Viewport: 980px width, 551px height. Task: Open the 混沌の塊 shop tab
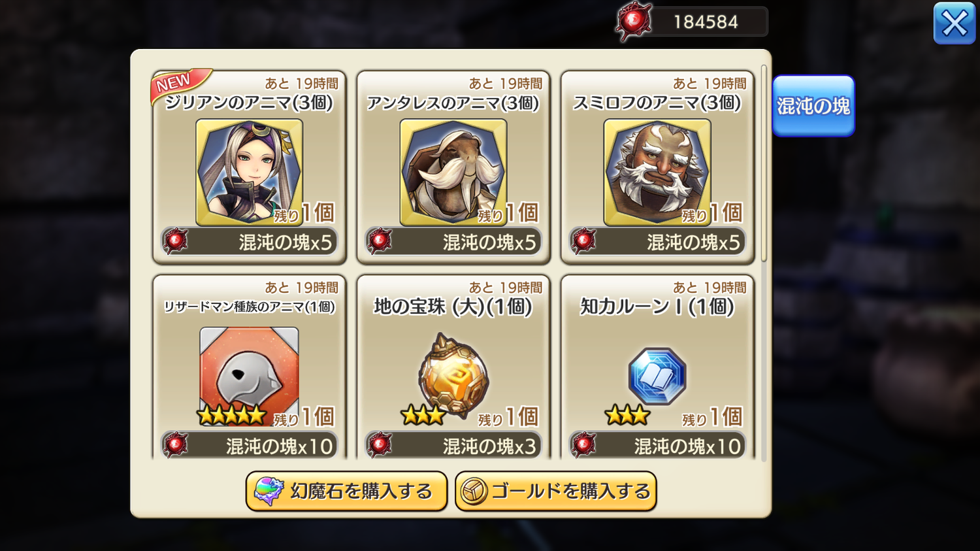pyautogui.click(x=813, y=106)
